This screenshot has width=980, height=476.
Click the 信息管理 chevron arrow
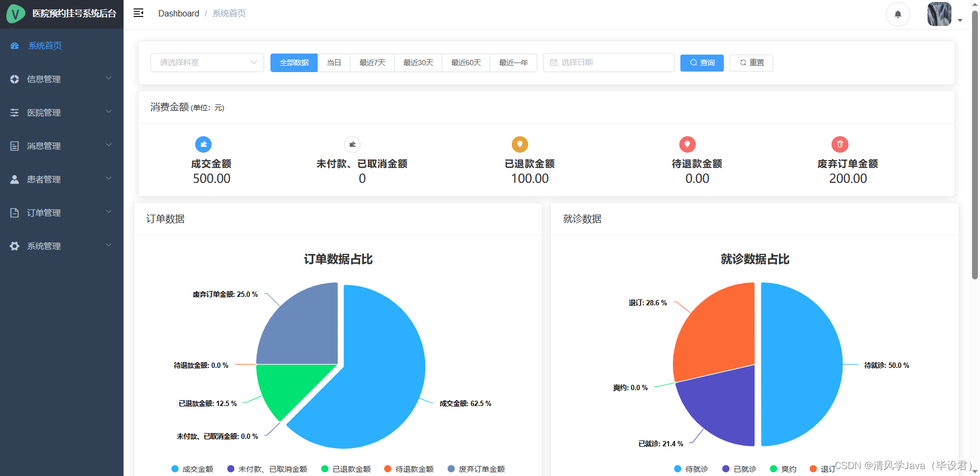109,78
